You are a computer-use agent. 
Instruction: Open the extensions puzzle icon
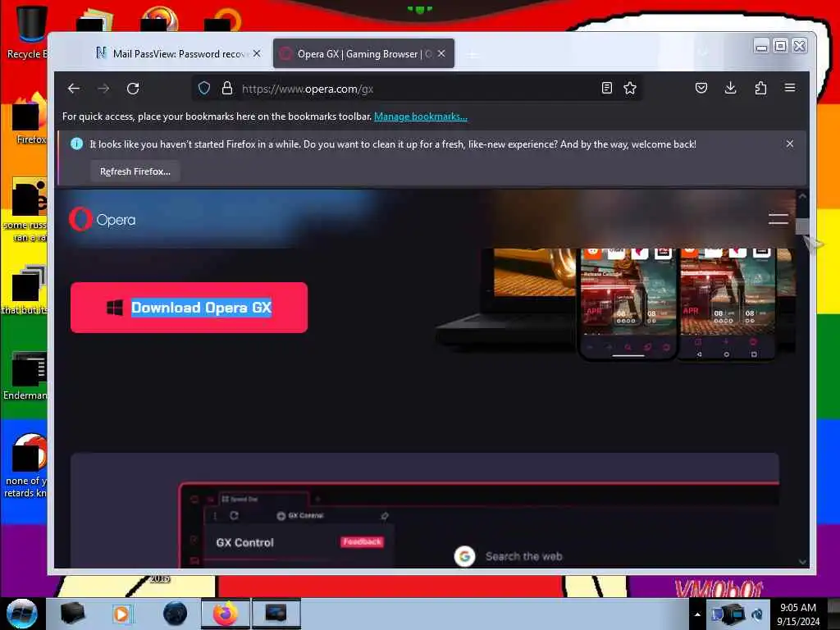point(760,88)
